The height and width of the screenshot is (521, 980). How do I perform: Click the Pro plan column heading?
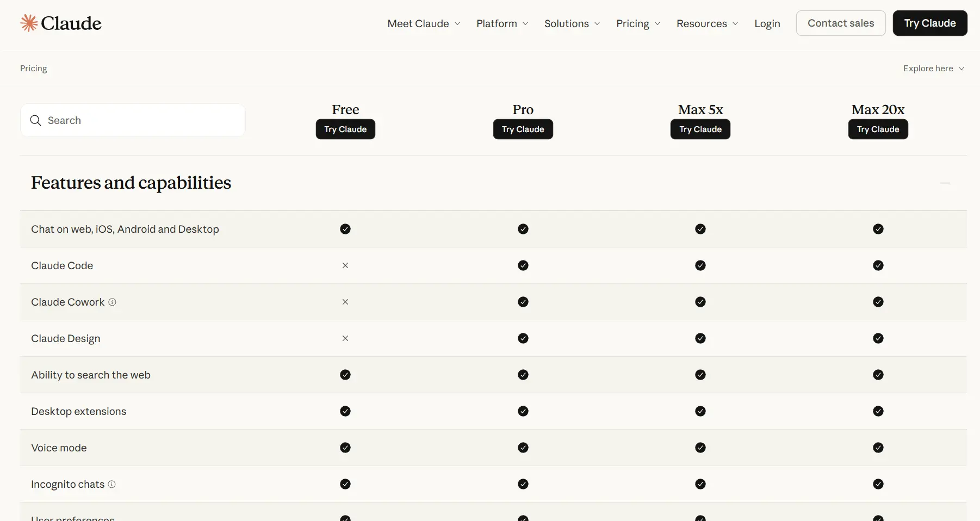coord(523,109)
